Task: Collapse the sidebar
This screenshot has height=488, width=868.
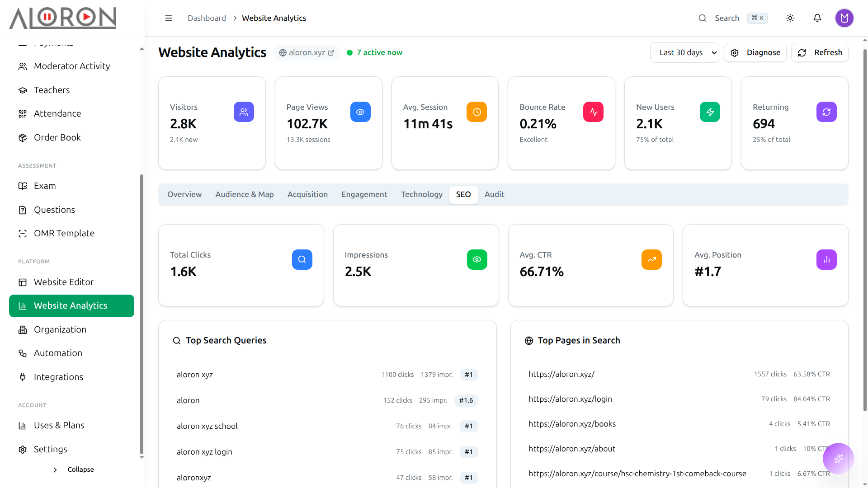Action: 73,469
